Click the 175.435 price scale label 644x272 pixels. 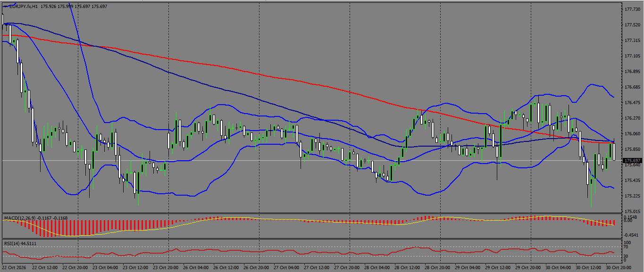(631, 181)
